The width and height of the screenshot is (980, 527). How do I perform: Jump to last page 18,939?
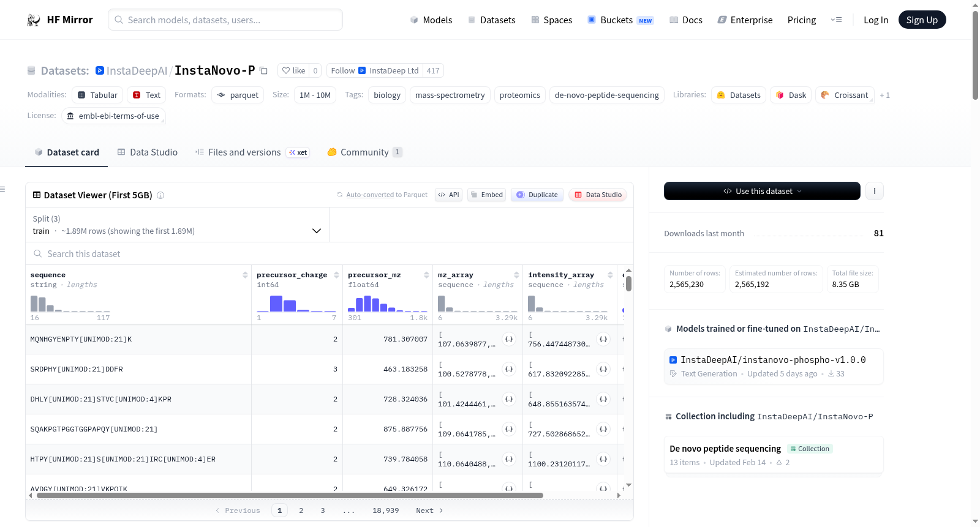click(x=386, y=510)
